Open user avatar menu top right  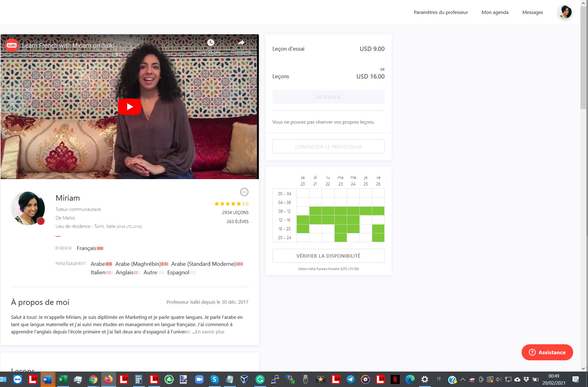click(x=565, y=12)
